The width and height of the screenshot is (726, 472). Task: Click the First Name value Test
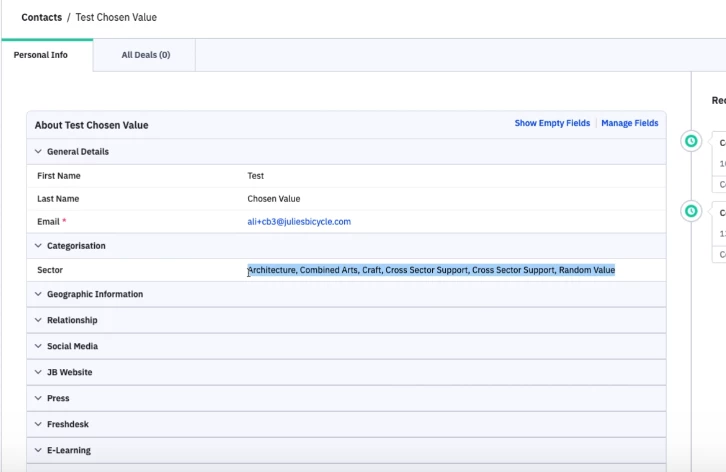256,176
